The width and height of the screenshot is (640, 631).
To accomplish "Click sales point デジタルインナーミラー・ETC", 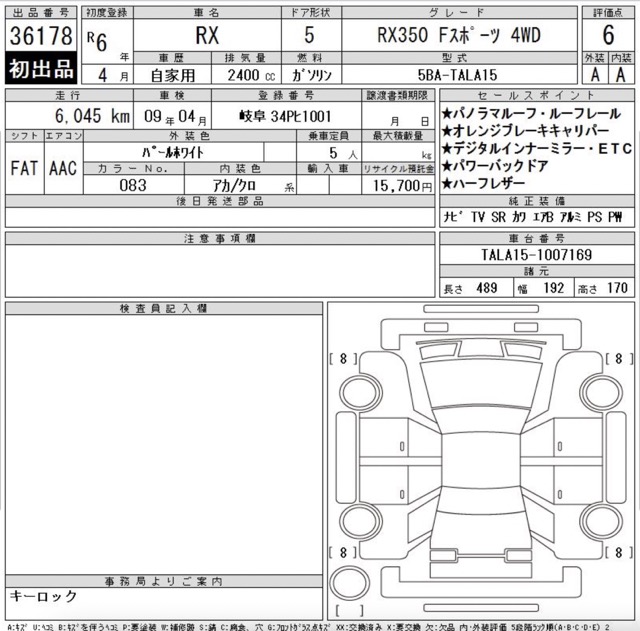I will click(x=537, y=148).
